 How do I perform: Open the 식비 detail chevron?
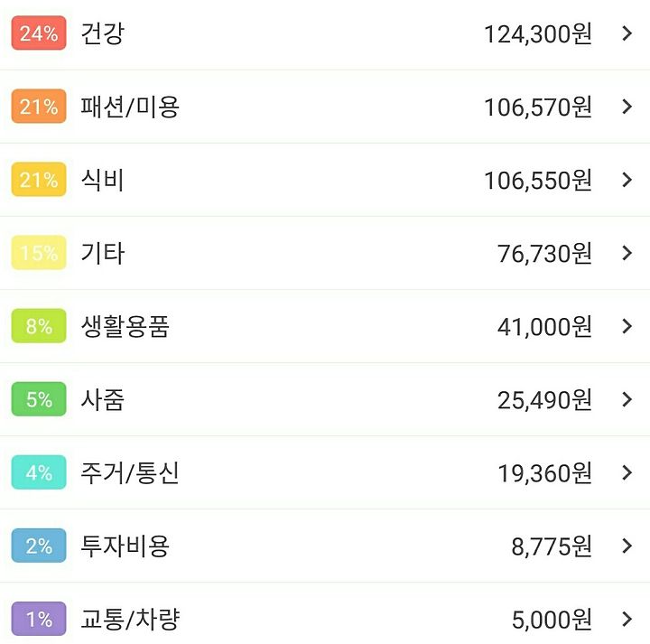(627, 180)
